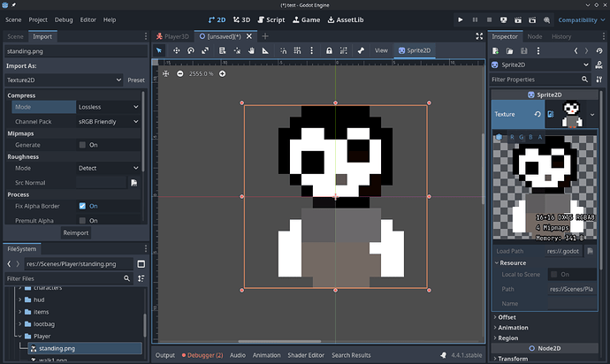Select the Select Mode arrow tool
Viewport: 610px width, 364px height.
159,50
